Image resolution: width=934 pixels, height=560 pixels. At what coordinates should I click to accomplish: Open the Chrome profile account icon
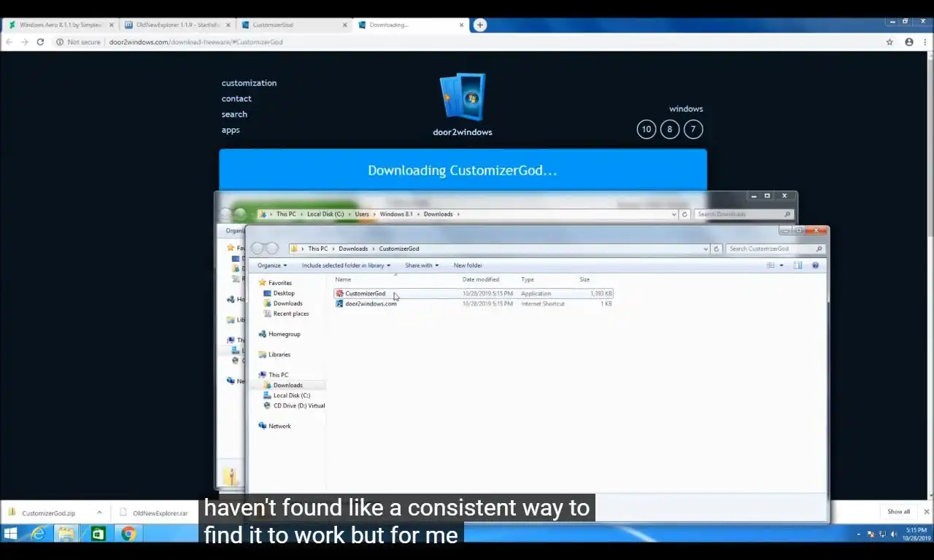(909, 42)
